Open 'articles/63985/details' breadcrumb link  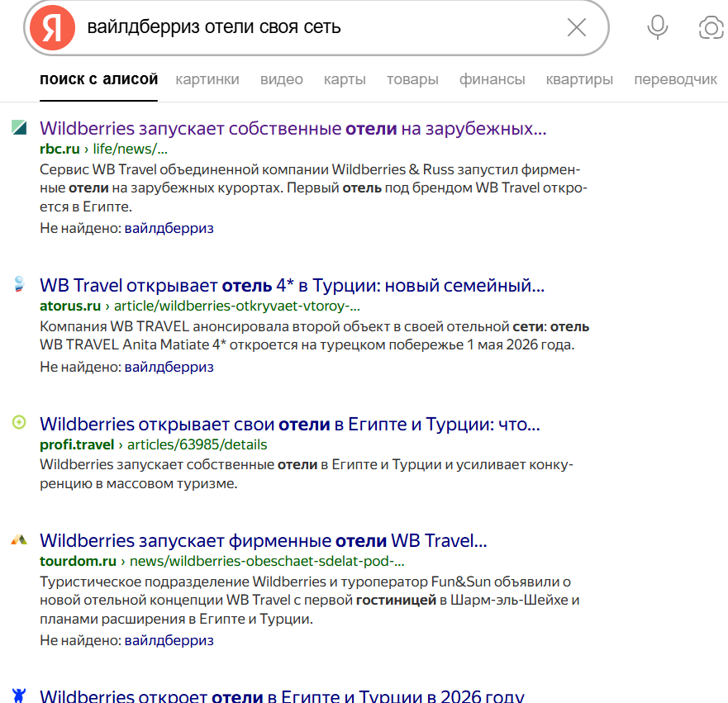coord(197,445)
